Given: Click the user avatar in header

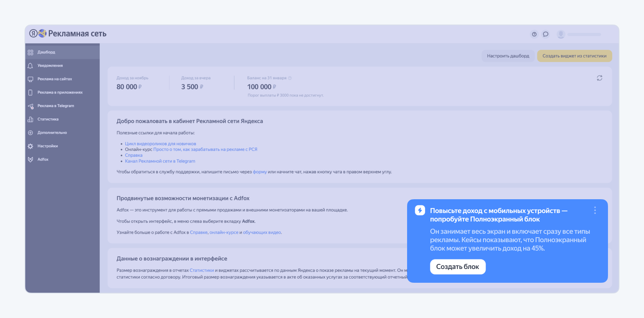Looking at the screenshot, I should [x=561, y=34].
